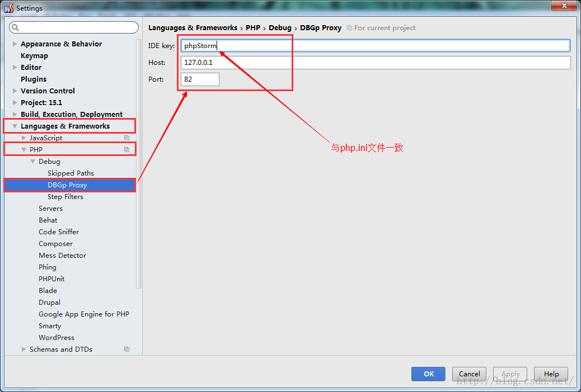Open the Smarty settings page
The width and height of the screenshot is (581, 392).
[50, 326]
